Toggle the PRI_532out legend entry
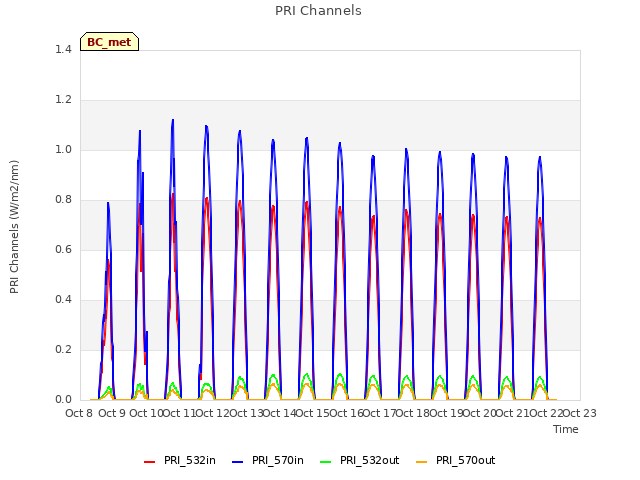 (x=359, y=460)
